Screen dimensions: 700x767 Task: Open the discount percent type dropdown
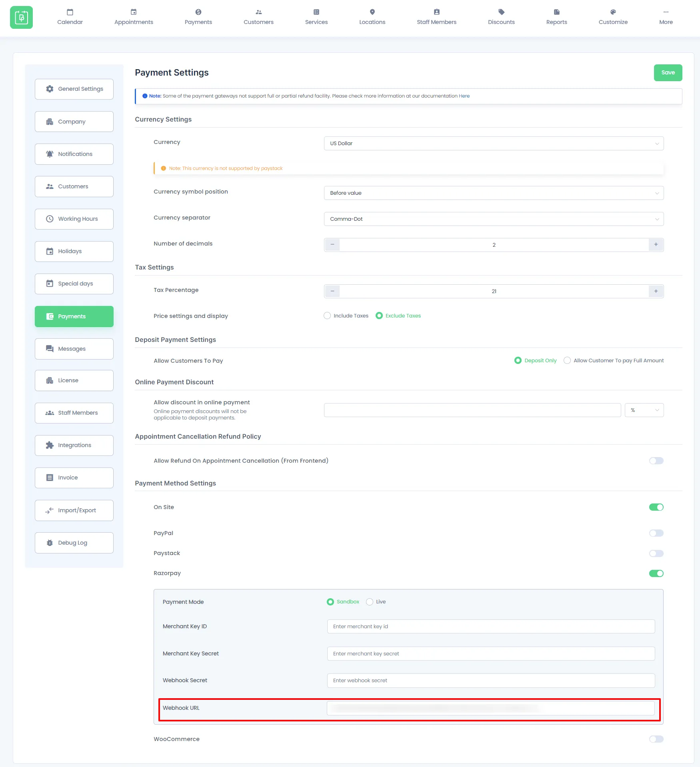(644, 410)
